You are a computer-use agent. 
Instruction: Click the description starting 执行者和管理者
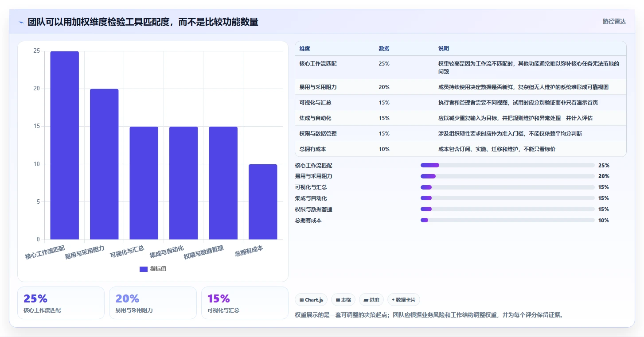pyautogui.click(x=518, y=103)
